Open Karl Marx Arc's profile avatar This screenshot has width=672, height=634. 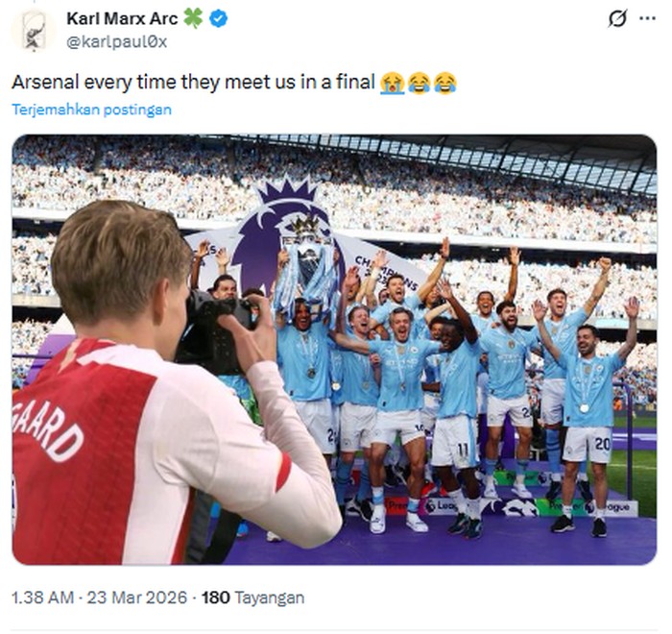(33, 30)
